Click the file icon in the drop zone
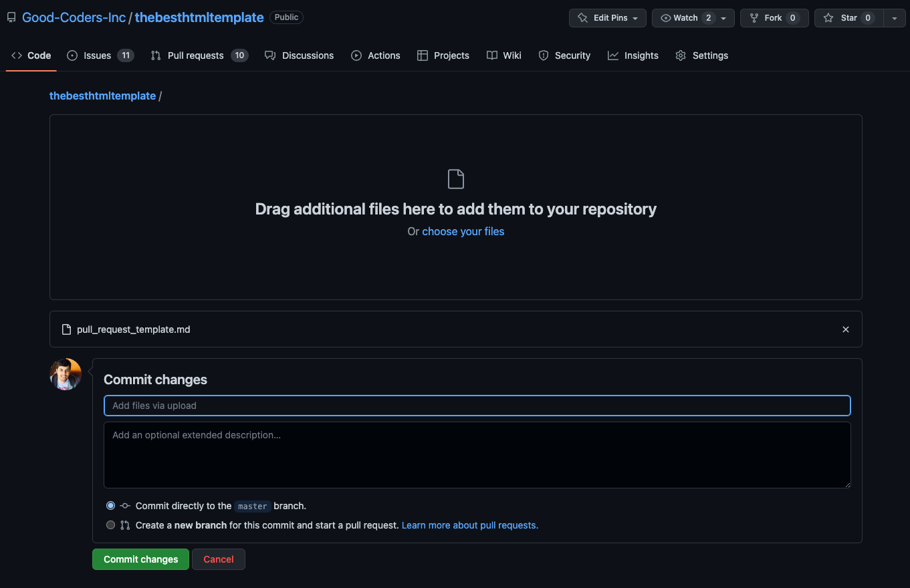 [x=456, y=179]
